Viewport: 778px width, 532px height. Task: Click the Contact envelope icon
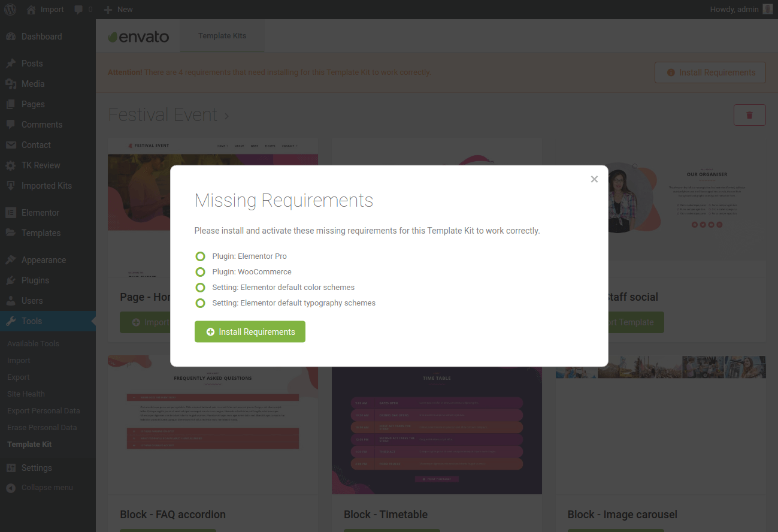point(11,145)
